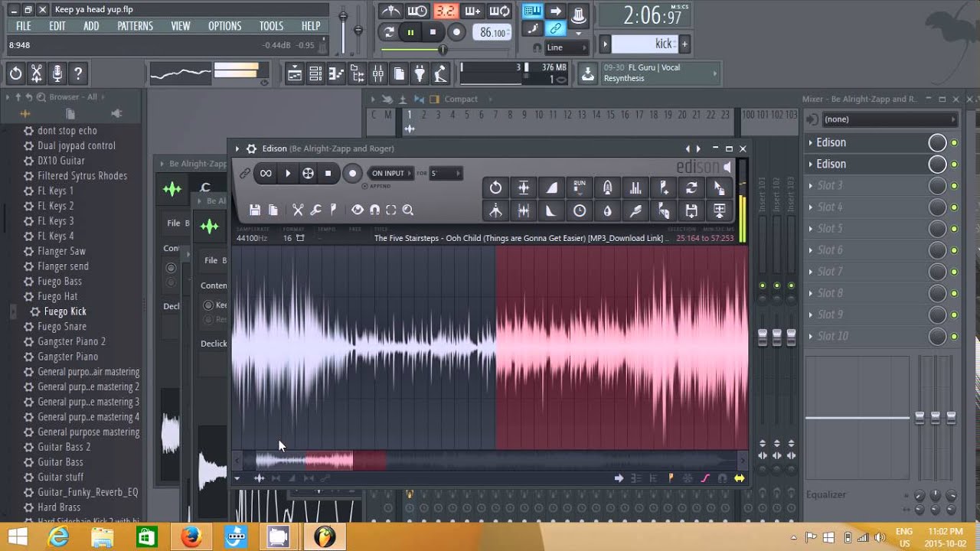Image resolution: width=980 pixels, height=551 pixels.
Task: Click Edison's add marker flag button
Action: [663, 187]
